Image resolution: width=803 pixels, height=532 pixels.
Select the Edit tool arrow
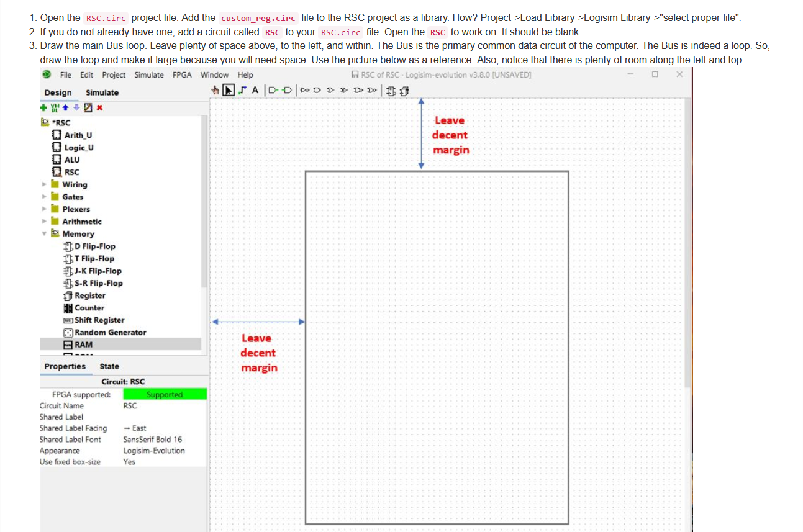pos(229,90)
